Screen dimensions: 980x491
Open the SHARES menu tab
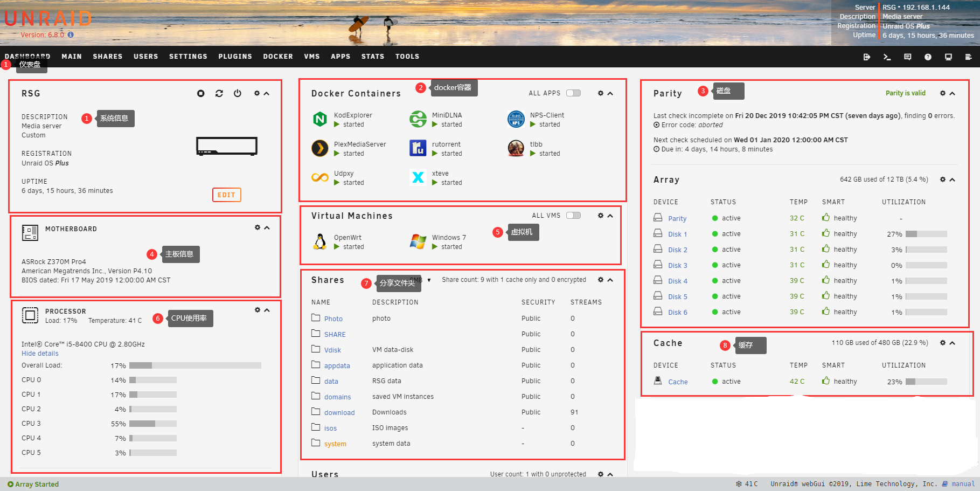(108, 57)
